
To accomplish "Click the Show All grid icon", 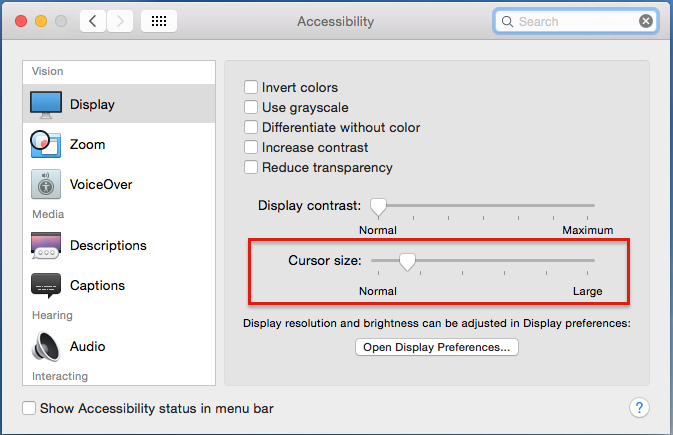I will click(159, 21).
